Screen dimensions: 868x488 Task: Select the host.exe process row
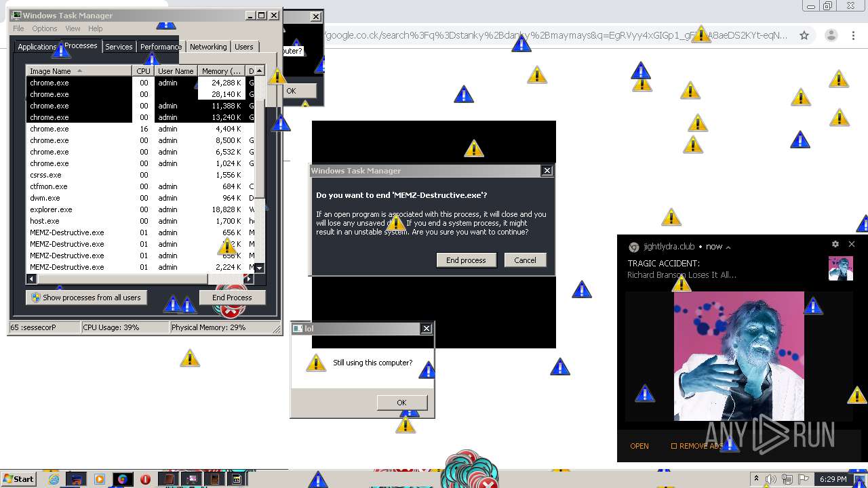pos(140,221)
